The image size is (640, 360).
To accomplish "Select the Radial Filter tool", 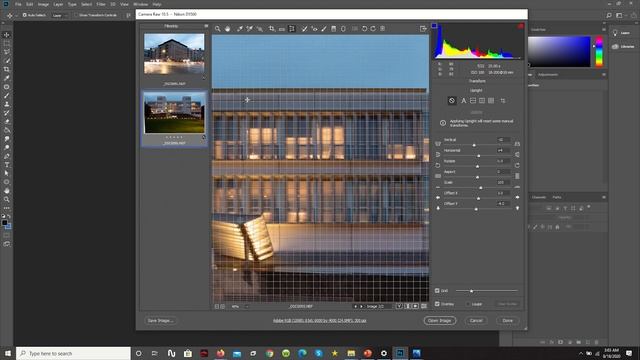I will point(343,29).
